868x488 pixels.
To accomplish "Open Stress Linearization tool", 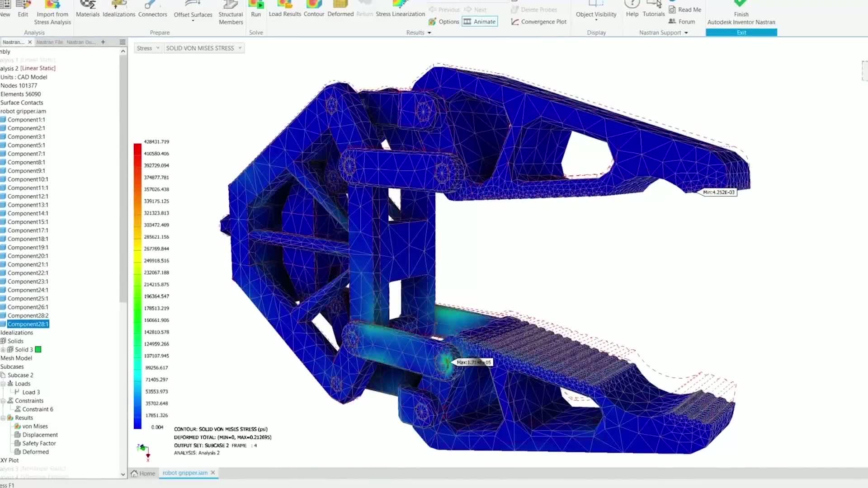I will point(401,9).
